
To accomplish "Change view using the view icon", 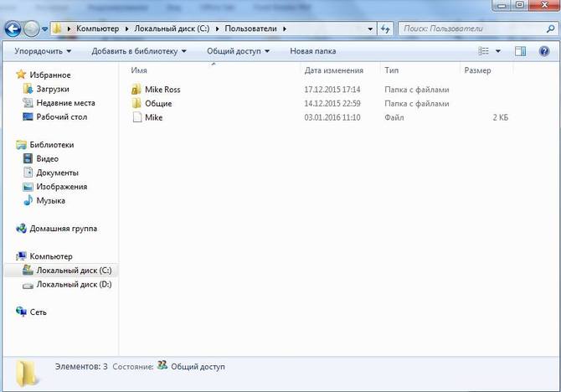I will pos(483,51).
